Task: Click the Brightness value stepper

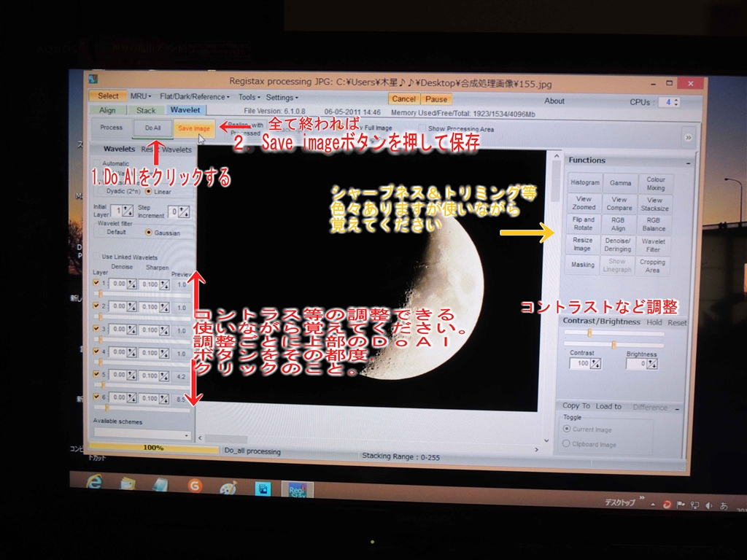Action: 651,365
